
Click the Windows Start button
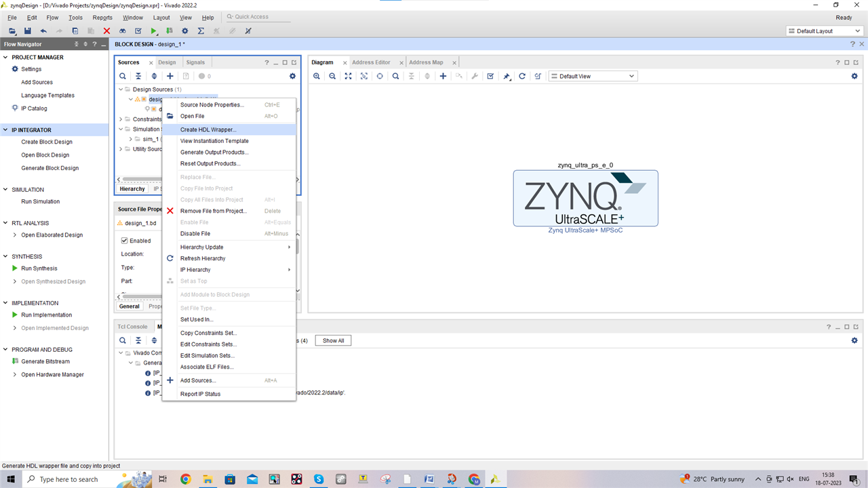(x=11, y=479)
